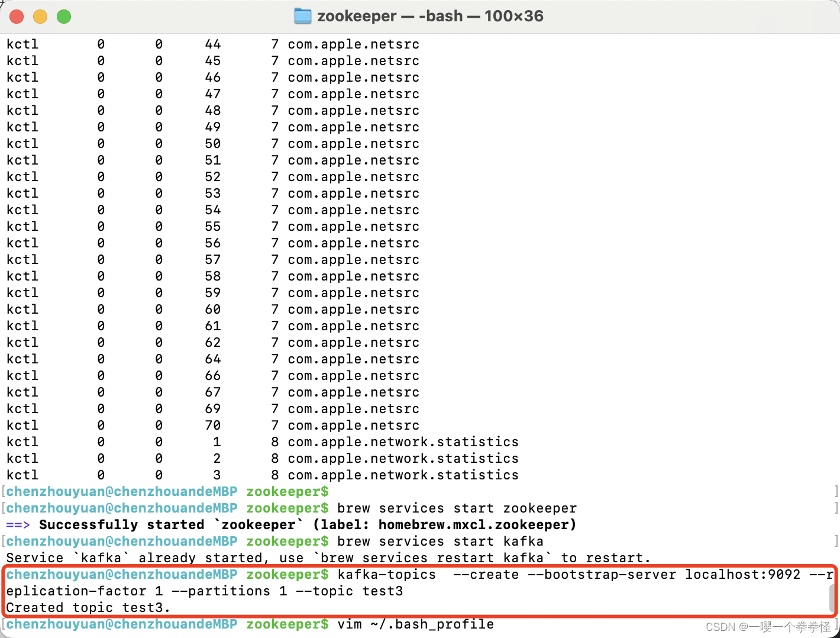The image size is (840, 638).
Task: Click the "brew services start zookeeper" command text
Action: point(457,508)
